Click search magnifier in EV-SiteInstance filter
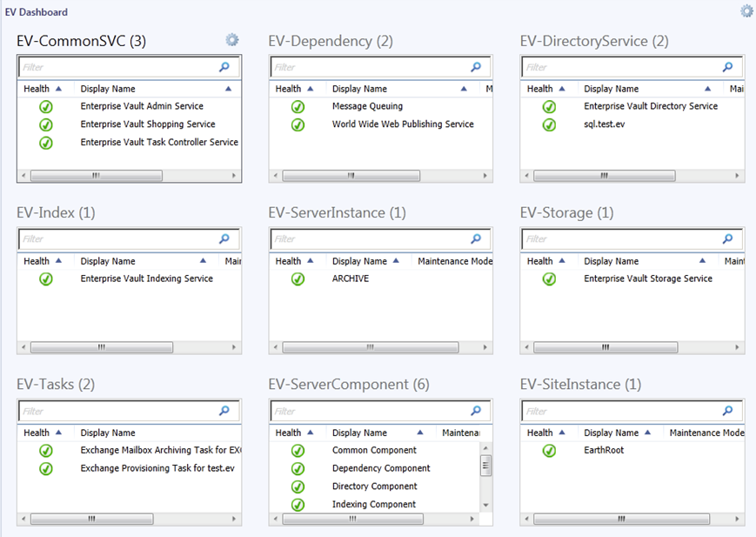 point(727,411)
